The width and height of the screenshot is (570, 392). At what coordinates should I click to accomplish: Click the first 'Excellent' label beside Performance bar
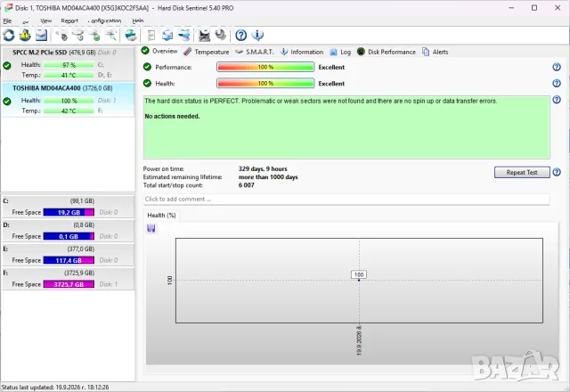(331, 68)
